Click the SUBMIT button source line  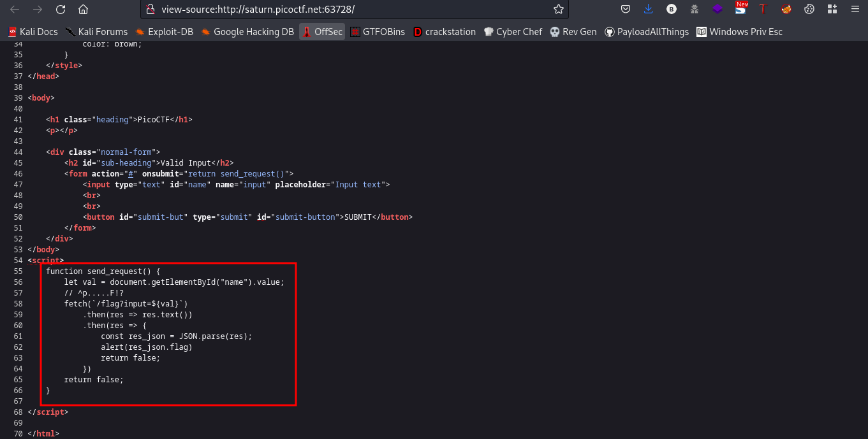pyautogui.click(x=247, y=217)
